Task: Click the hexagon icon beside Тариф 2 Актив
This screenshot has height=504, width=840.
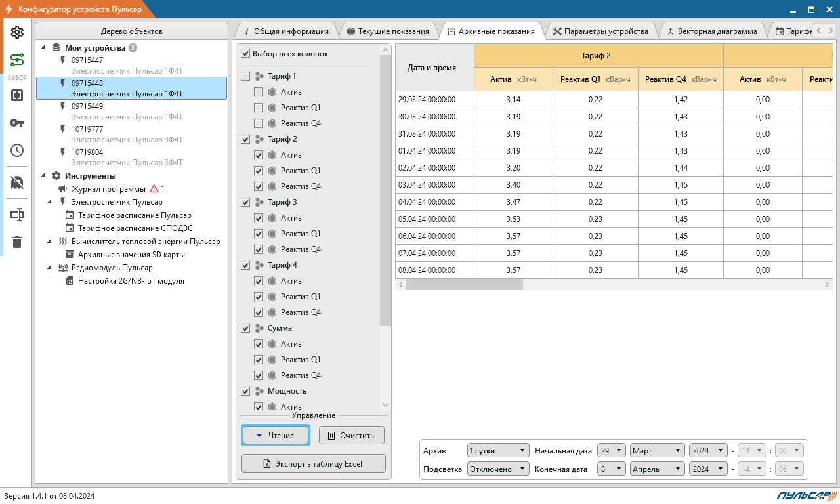Action: tap(272, 155)
